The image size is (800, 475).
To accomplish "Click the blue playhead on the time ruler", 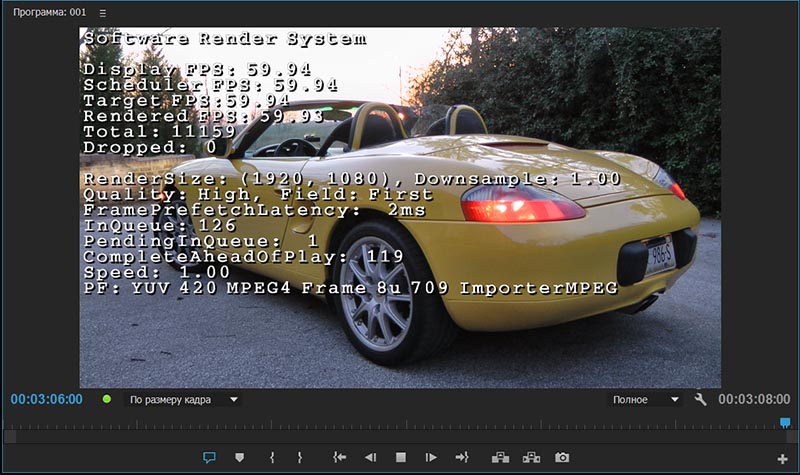I will (x=785, y=422).
